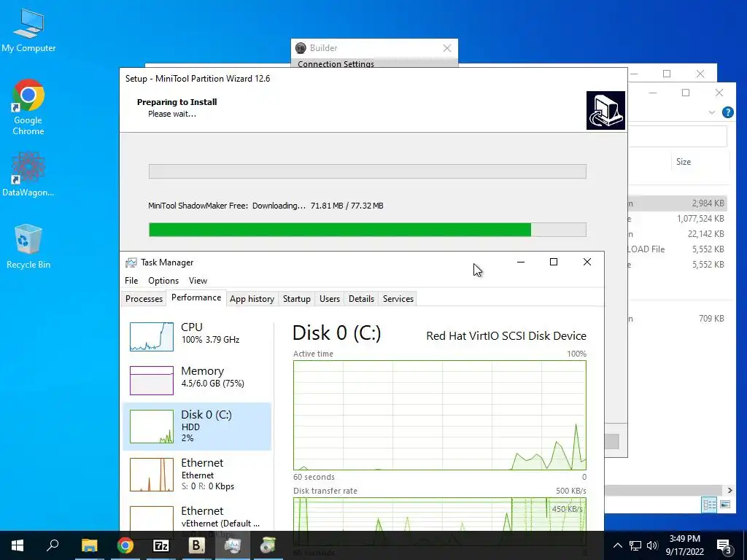
Task: Close the Builder Connection Settings window
Action: pyautogui.click(x=447, y=48)
